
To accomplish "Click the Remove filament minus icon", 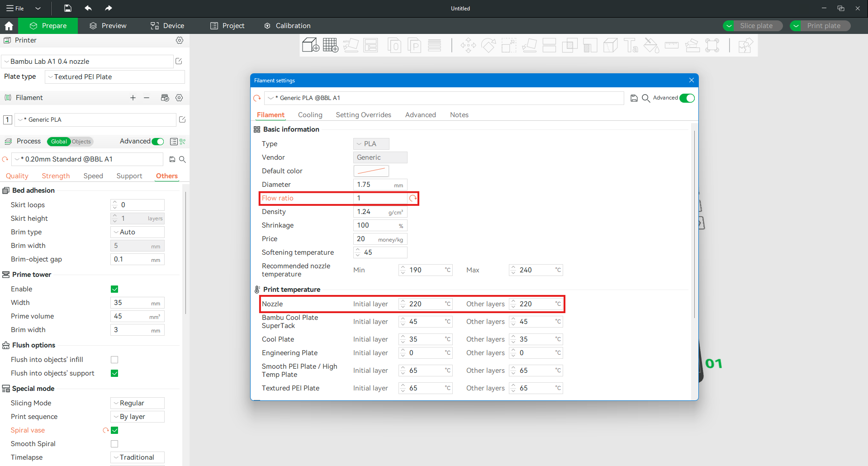I will (x=147, y=98).
